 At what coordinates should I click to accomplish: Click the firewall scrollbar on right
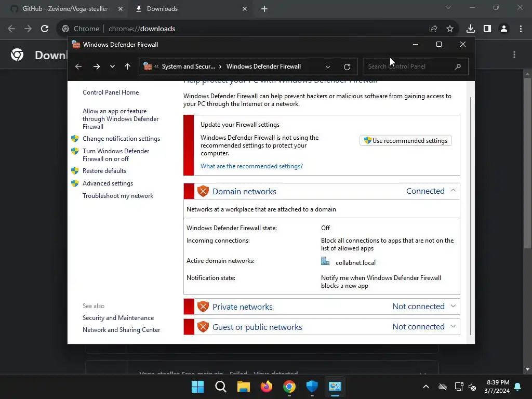[471, 216]
